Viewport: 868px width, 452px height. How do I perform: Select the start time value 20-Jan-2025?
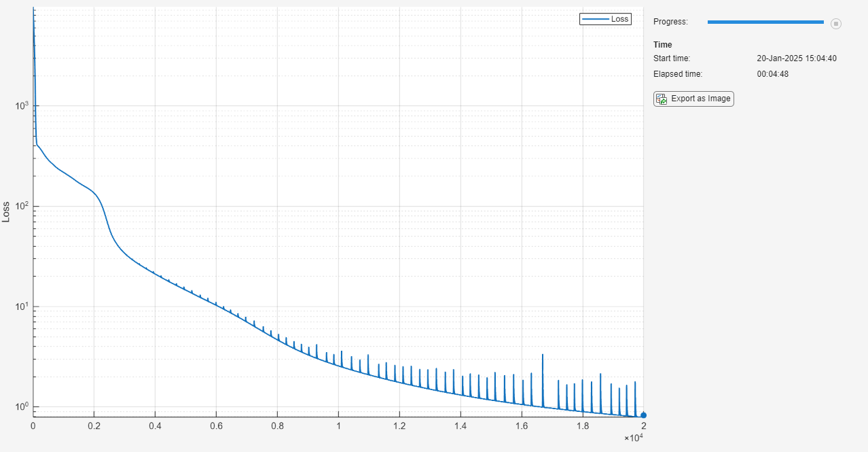(x=796, y=58)
